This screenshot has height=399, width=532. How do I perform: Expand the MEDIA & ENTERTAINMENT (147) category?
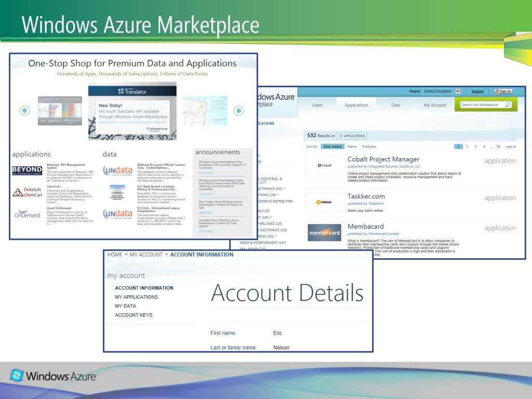(262, 243)
